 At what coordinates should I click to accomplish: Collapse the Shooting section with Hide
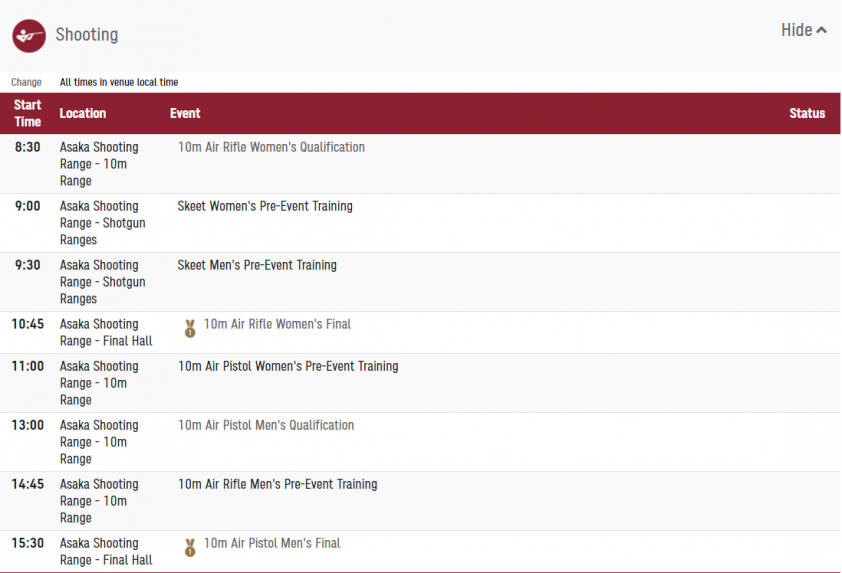pos(803,30)
